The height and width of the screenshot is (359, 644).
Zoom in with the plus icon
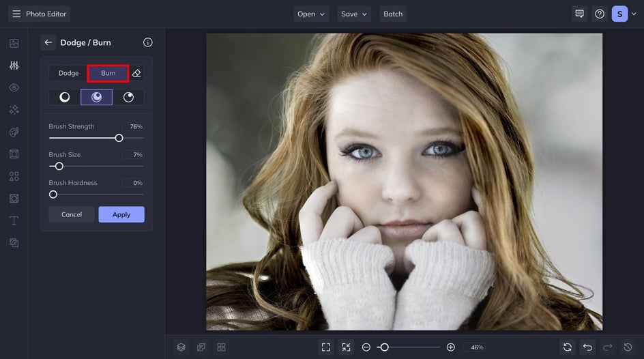pos(450,347)
